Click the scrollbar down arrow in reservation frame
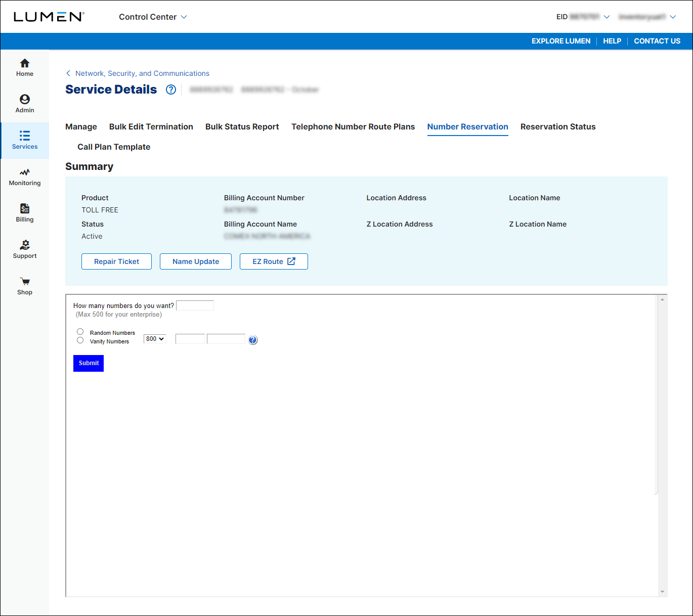Viewport: 693px width, 616px height. pos(662,592)
